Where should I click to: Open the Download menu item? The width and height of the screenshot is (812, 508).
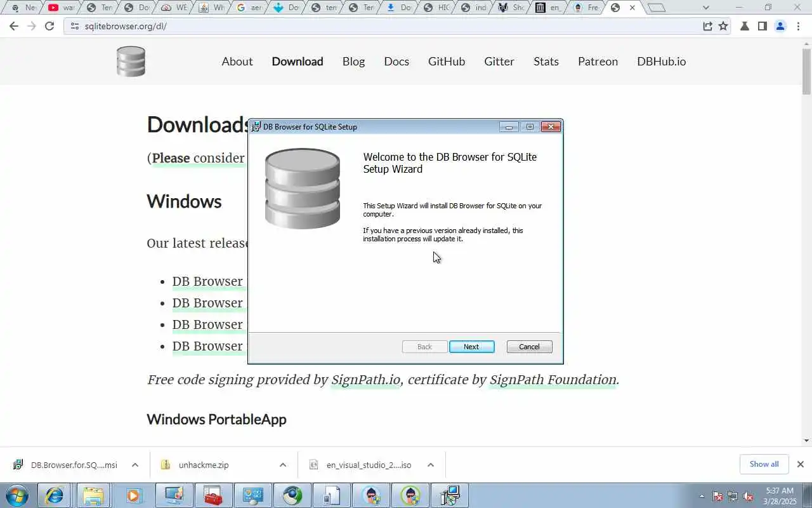[298, 62]
